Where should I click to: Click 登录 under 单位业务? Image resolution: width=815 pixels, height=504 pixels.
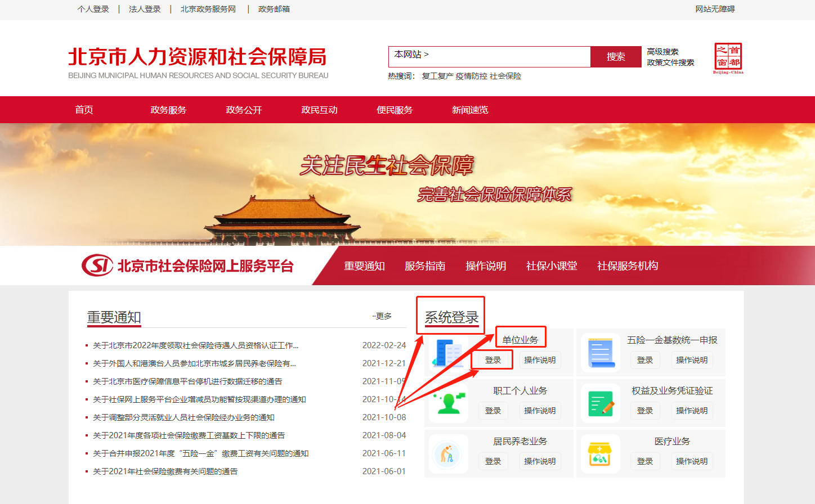click(x=493, y=360)
